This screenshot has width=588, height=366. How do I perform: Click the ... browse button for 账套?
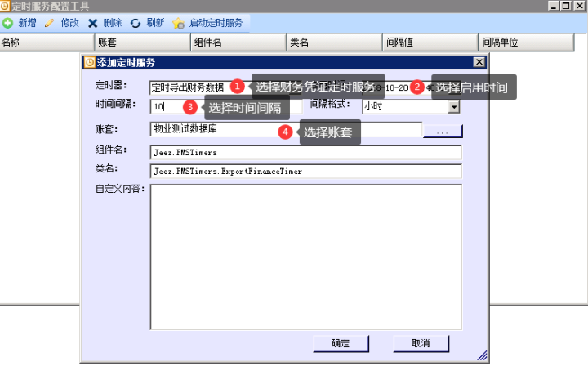click(443, 131)
